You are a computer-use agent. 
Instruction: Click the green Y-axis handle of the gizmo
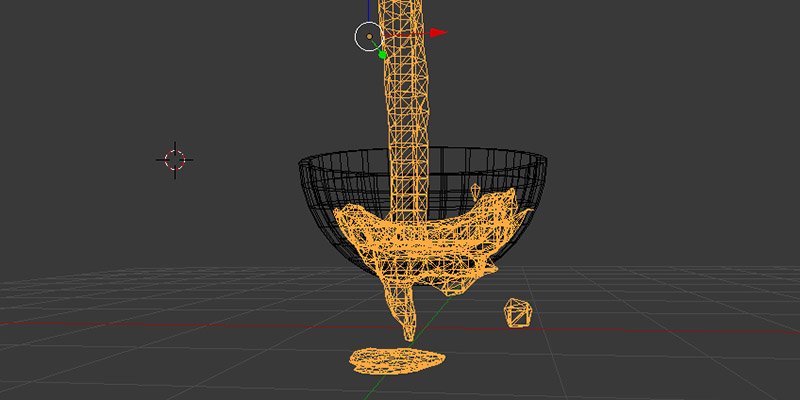383,55
